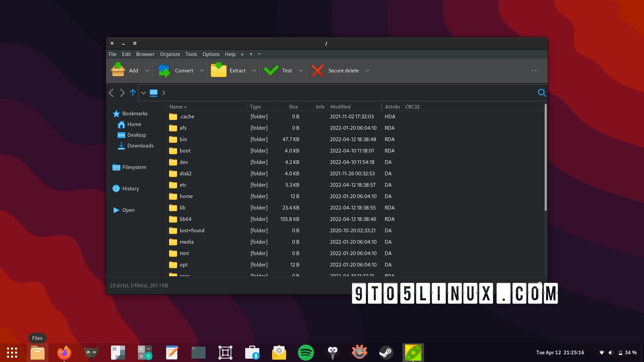The width and height of the screenshot is (644, 362).
Task: Select the lost+found folder
Action: click(192, 230)
